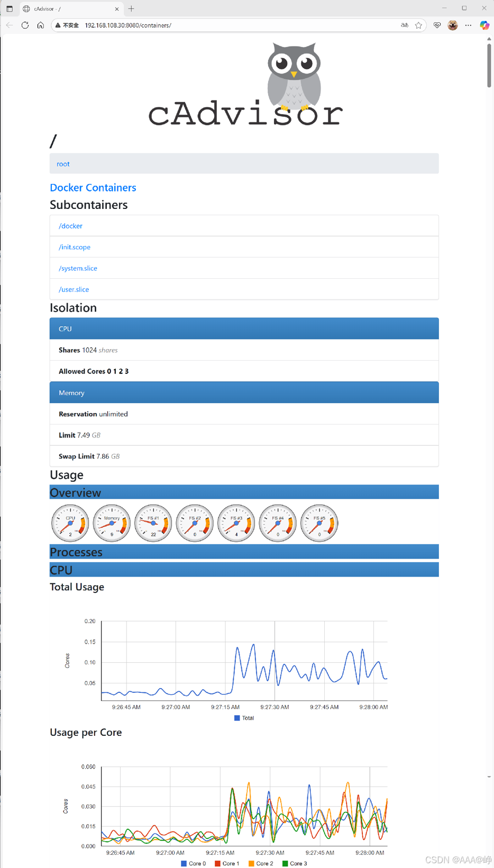Image resolution: width=494 pixels, height=868 pixels.
Task: Select the cAdvisor browser tab
Action: [71, 9]
